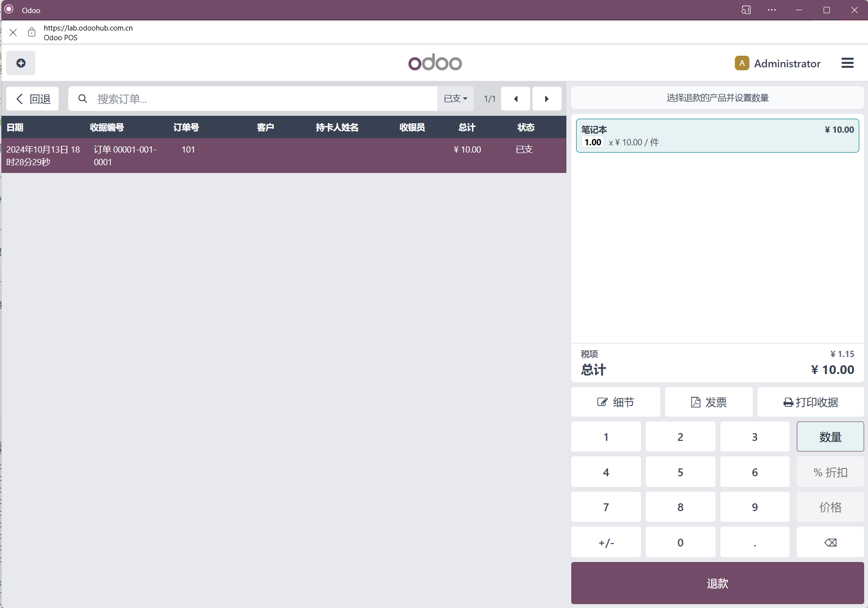Select the 笔记本 order line
The image size is (868, 608).
point(717,136)
